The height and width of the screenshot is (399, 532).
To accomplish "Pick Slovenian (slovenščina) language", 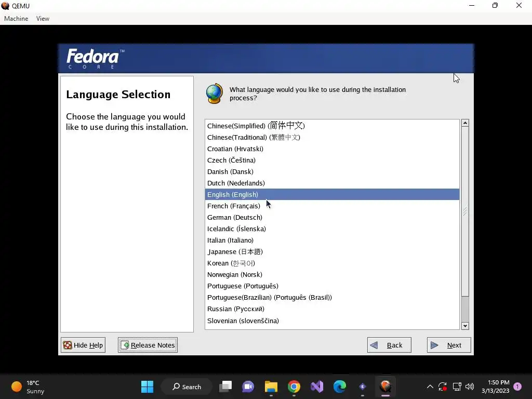I will (332, 321).
